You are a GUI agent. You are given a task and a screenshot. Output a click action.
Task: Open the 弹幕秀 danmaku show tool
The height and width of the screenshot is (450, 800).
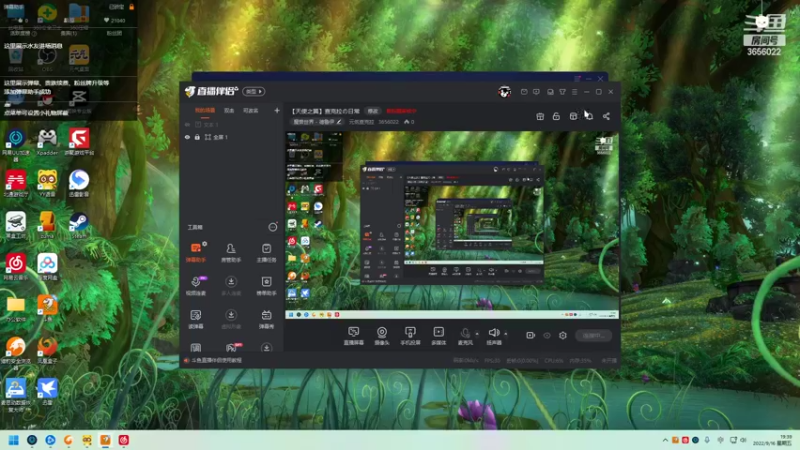tap(266, 318)
